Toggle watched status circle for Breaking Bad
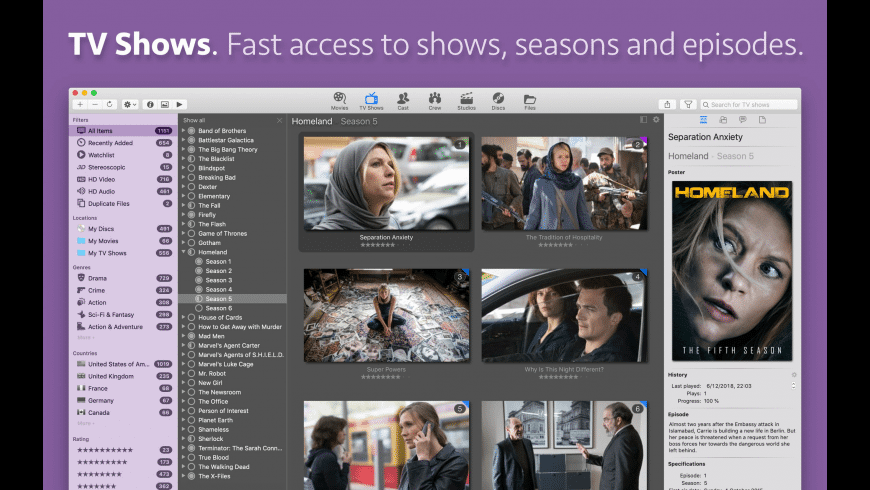870x490 pixels. (x=192, y=177)
